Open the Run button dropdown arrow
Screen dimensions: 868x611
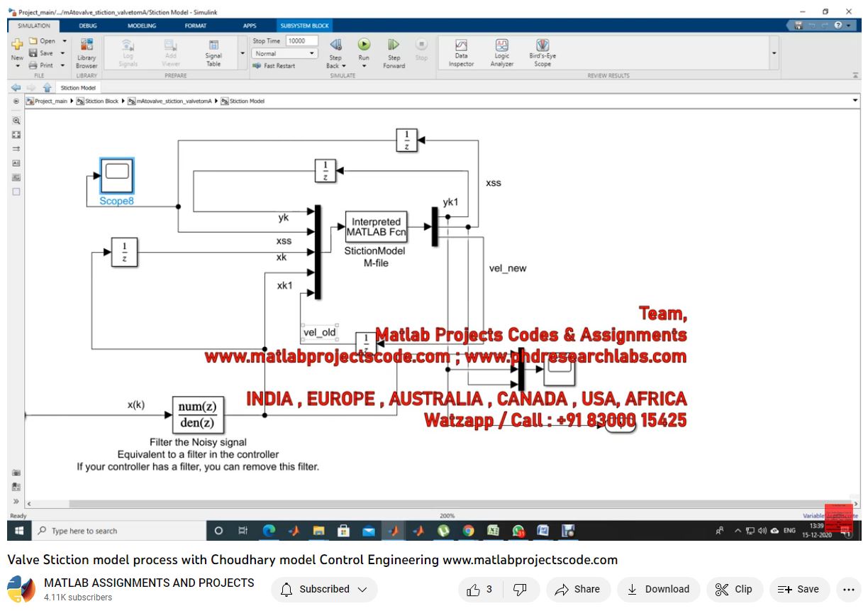[364, 66]
